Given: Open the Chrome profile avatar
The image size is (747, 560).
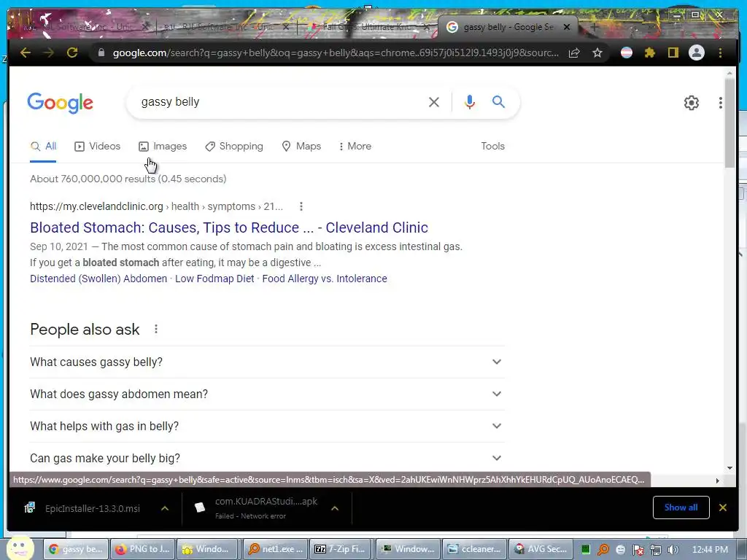Looking at the screenshot, I should (x=697, y=52).
